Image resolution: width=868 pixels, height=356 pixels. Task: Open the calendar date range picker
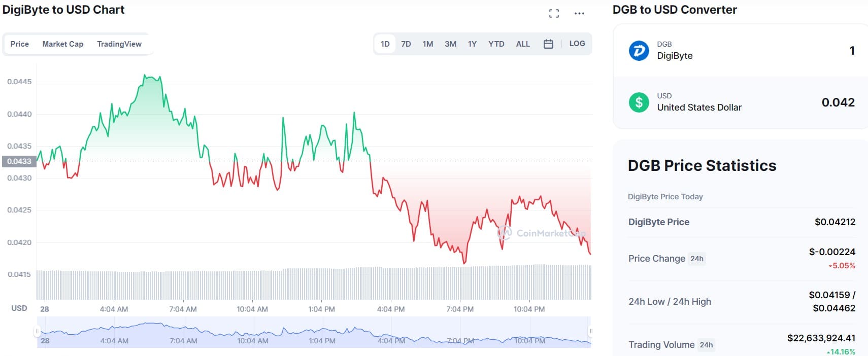(x=548, y=44)
